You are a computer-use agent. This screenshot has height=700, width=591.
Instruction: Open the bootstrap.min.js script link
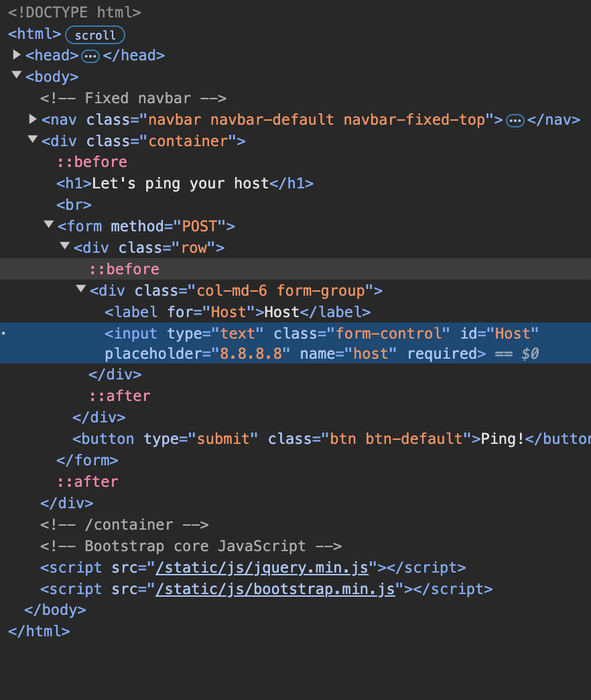tap(275, 589)
